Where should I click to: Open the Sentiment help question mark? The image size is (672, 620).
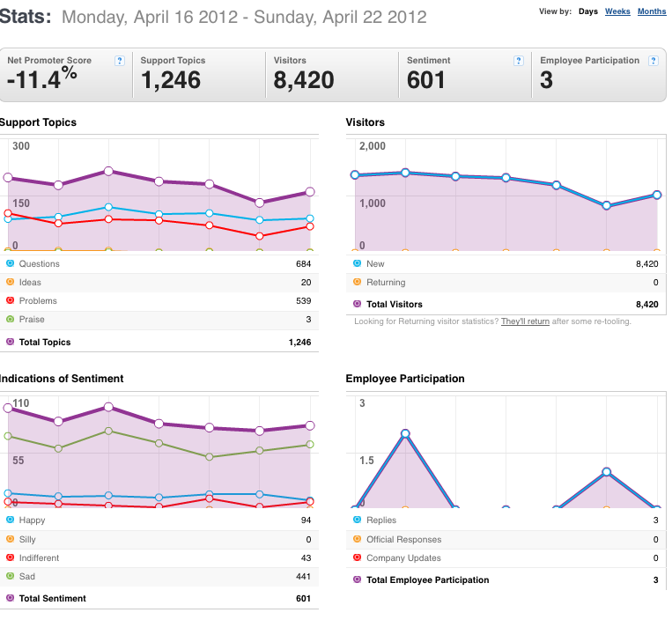(519, 61)
